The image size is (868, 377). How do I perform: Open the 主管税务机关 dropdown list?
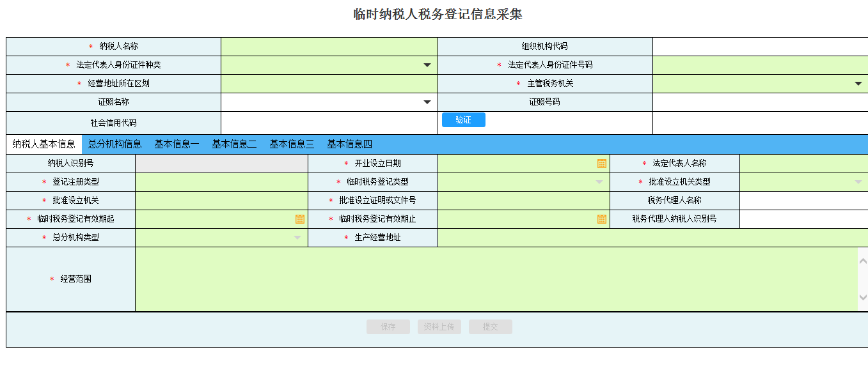click(857, 83)
